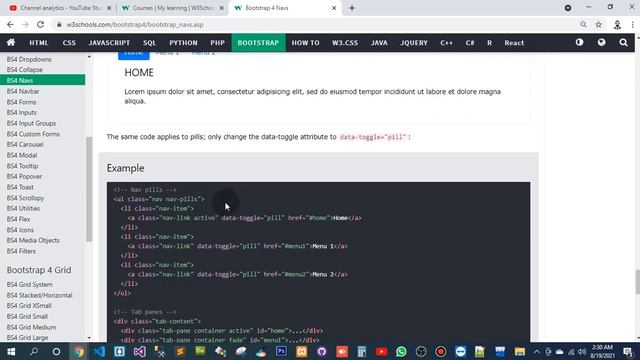The height and width of the screenshot is (360, 640).
Task: Open BS4 Input Groups in sidebar
Action: [31, 123]
